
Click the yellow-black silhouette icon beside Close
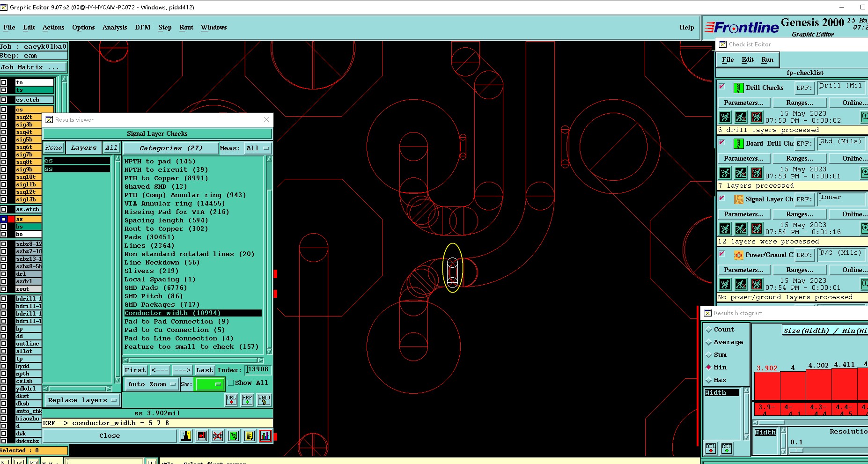[x=186, y=436]
